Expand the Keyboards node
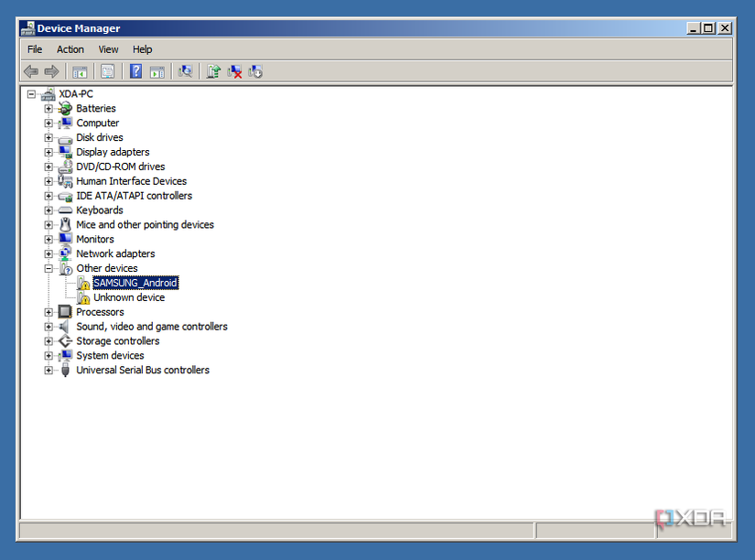The width and height of the screenshot is (755, 560). click(49, 210)
